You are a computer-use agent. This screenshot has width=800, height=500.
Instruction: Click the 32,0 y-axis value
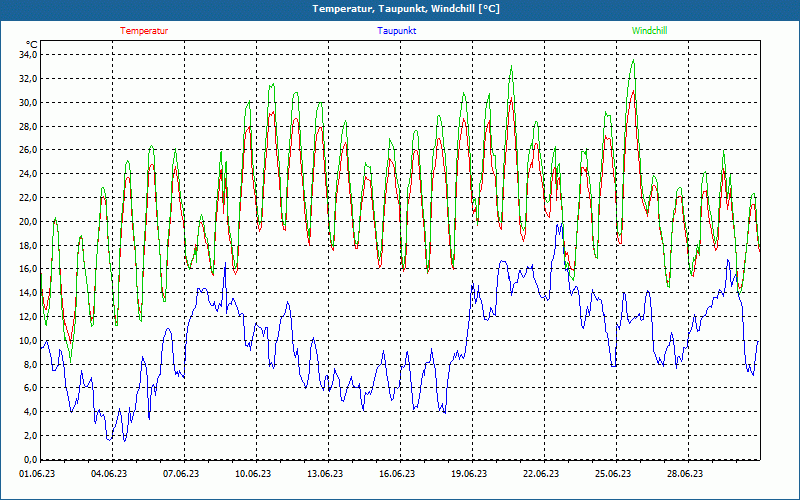point(28,79)
